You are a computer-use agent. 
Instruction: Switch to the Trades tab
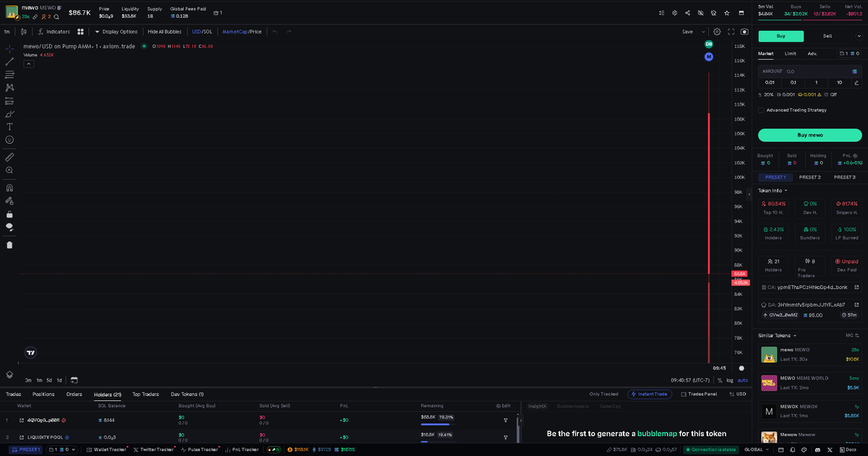click(x=13, y=394)
